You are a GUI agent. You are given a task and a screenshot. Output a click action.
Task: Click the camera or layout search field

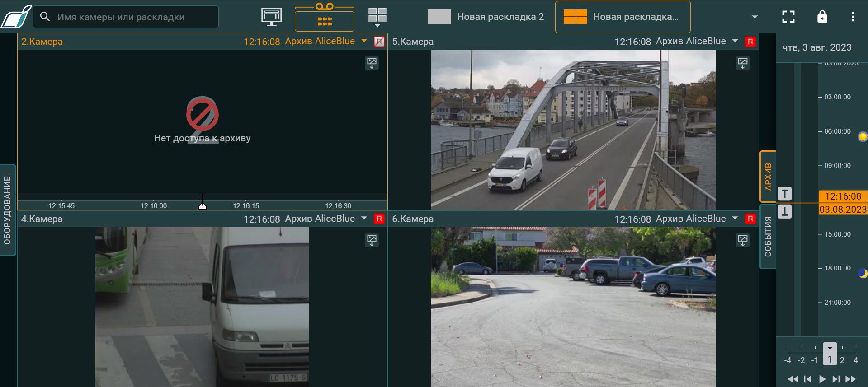(127, 17)
